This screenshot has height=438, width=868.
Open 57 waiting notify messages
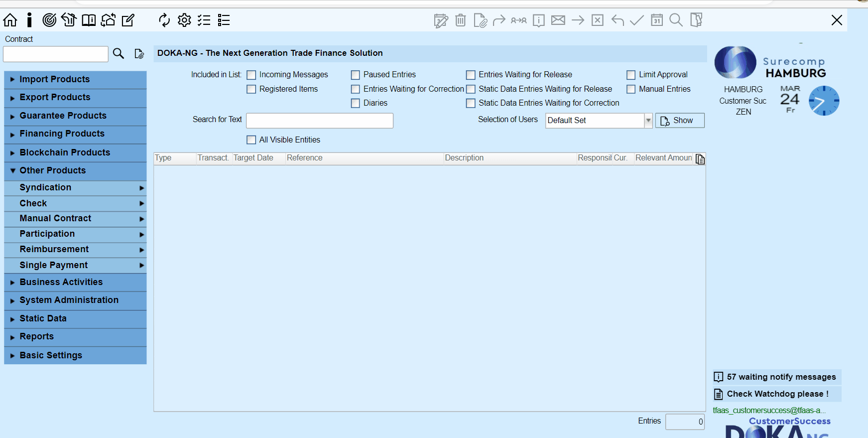pos(777,377)
